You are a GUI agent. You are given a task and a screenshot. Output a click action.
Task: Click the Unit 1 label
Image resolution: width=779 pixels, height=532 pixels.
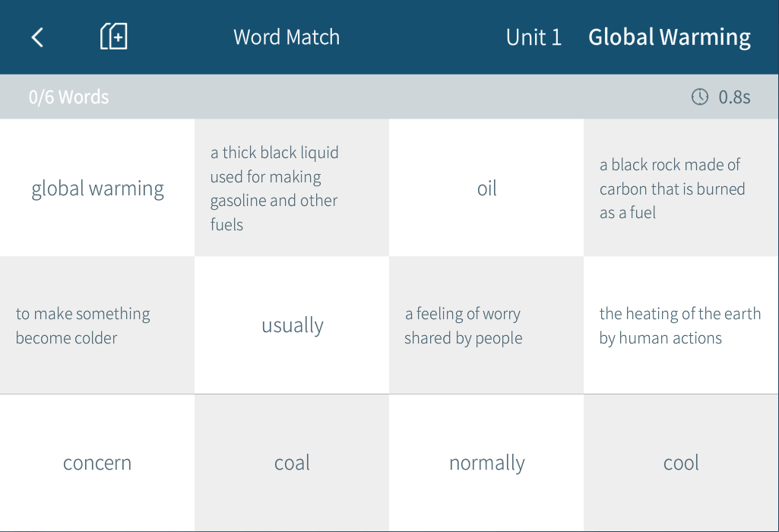(x=534, y=37)
